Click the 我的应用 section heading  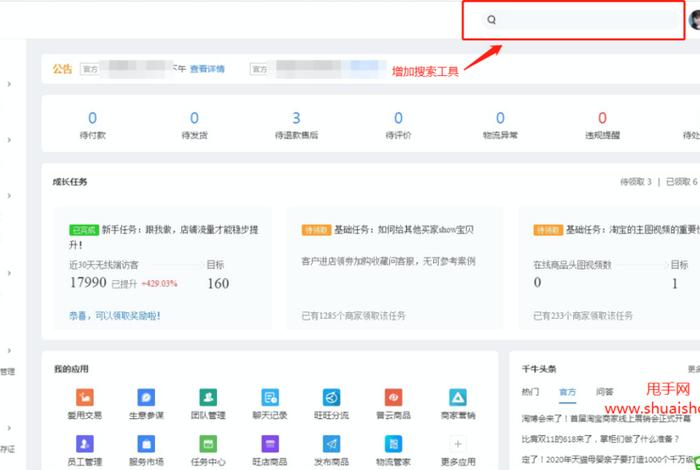tap(71, 369)
